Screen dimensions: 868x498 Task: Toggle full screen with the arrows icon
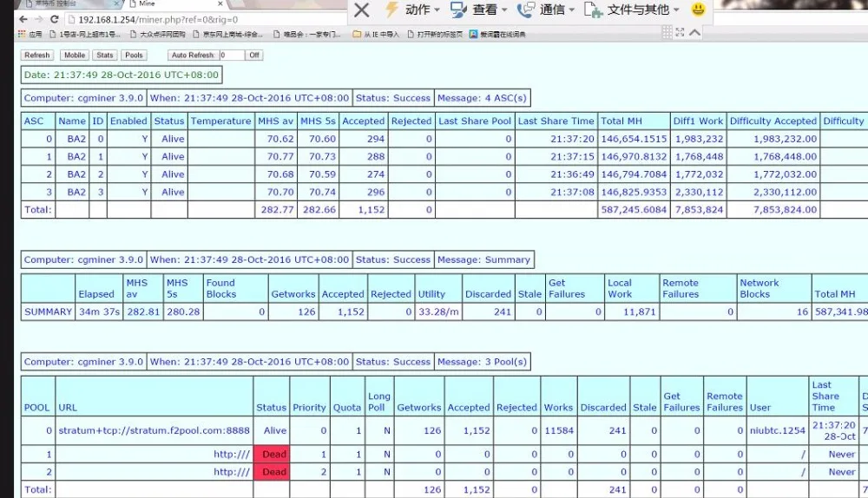point(680,32)
